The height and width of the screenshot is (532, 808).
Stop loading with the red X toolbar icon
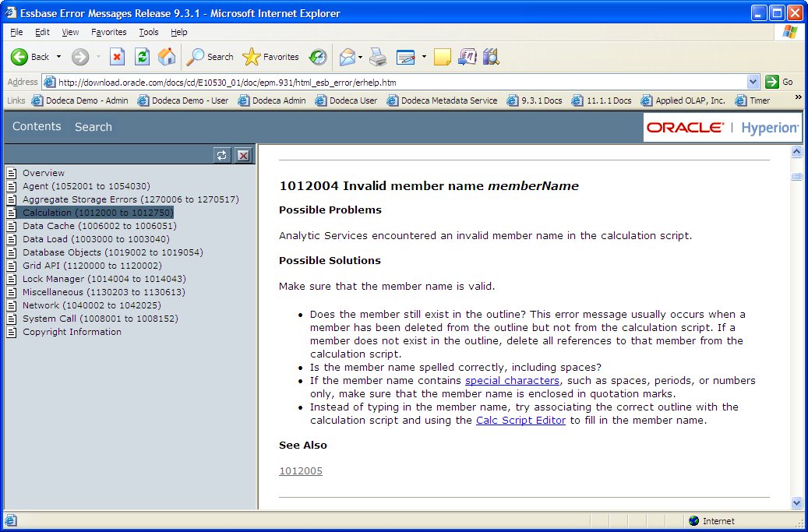pos(118,57)
